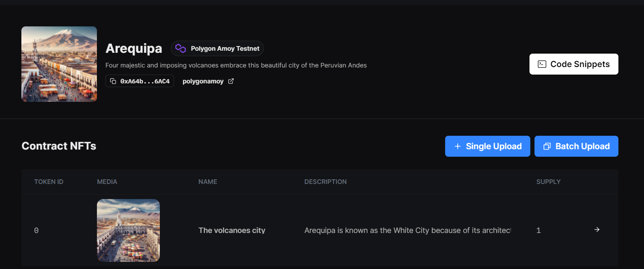Click the Arequipa collection cover image
Image resolution: width=644 pixels, height=269 pixels.
[x=59, y=64]
